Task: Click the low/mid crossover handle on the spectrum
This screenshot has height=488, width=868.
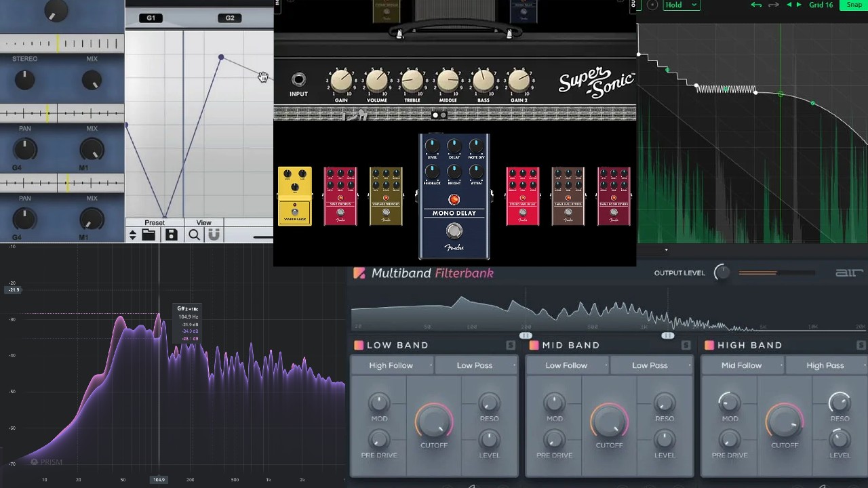Action: click(526, 335)
